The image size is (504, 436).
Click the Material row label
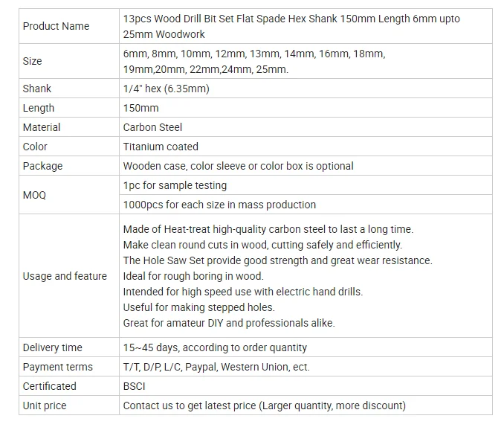click(x=42, y=127)
